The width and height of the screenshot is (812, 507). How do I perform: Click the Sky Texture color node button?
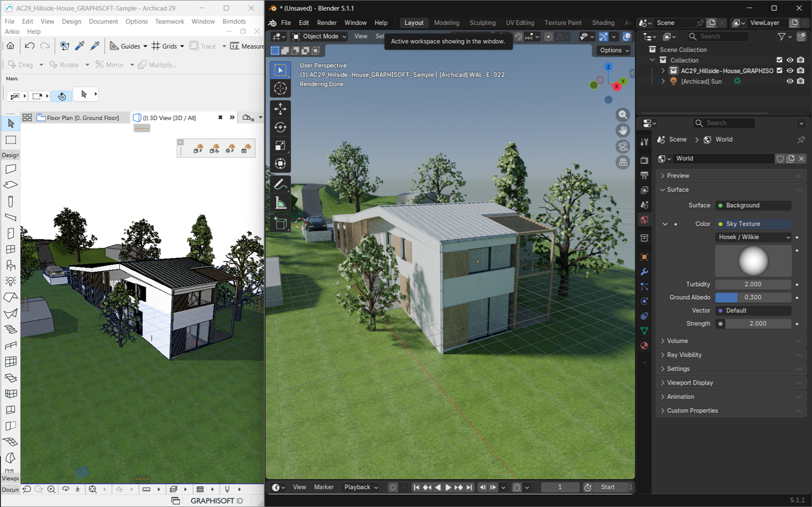coord(753,224)
